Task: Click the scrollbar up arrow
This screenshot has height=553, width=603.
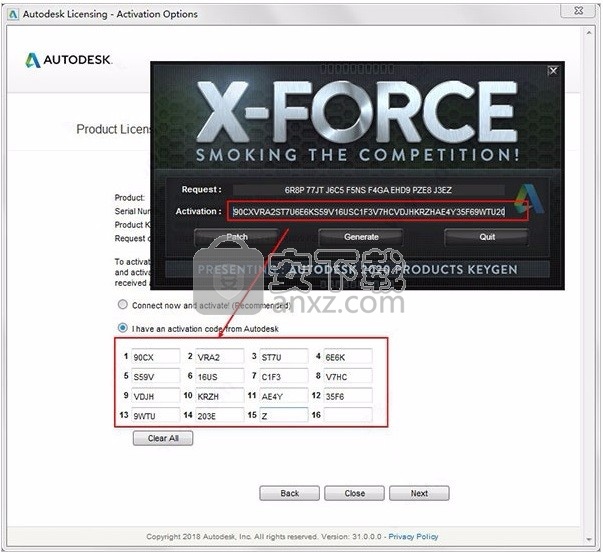Action: coord(589,33)
